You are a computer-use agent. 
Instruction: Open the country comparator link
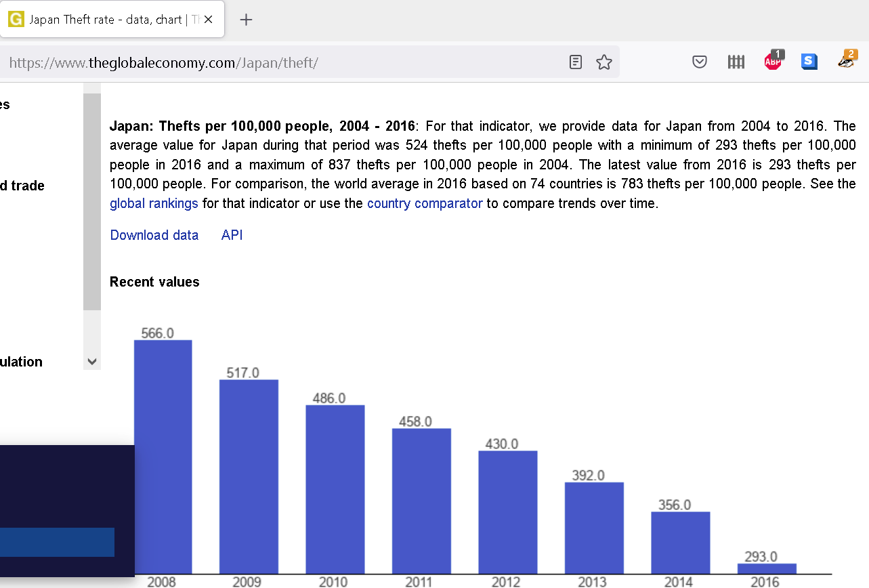[425, 203]
